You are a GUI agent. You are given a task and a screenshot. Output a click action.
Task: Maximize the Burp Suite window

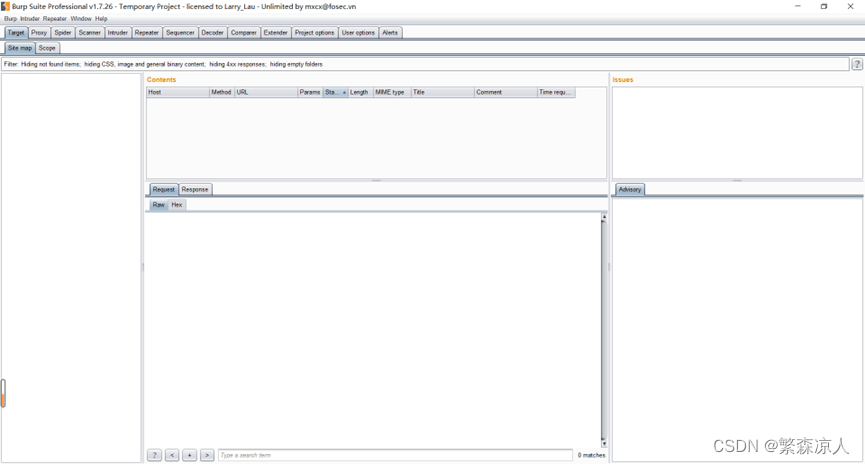(x=824, y=6)
